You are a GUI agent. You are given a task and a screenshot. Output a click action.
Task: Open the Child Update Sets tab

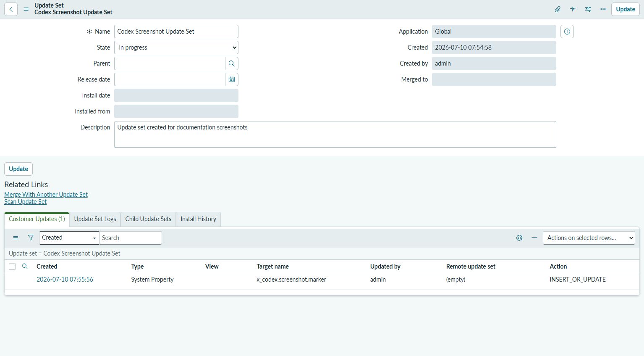148,219
